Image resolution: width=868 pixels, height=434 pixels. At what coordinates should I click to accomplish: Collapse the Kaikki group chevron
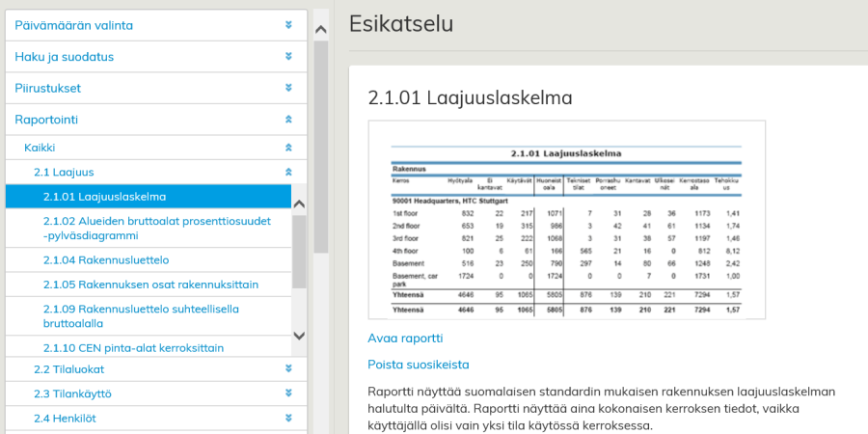[287, 148]
